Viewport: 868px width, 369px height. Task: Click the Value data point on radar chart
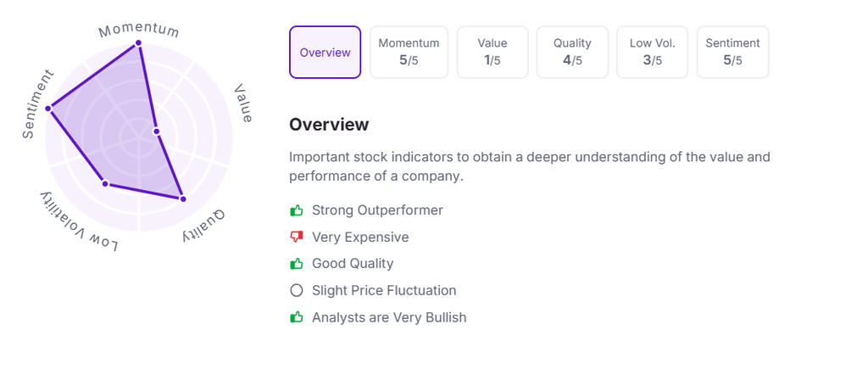tap(157, 131)
